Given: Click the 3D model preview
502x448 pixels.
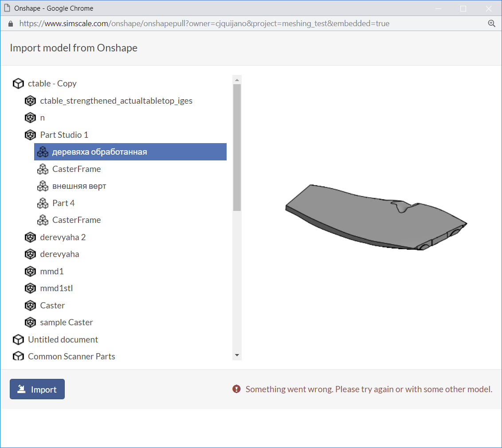Looking at the screenshot, I should click(376, 217).
